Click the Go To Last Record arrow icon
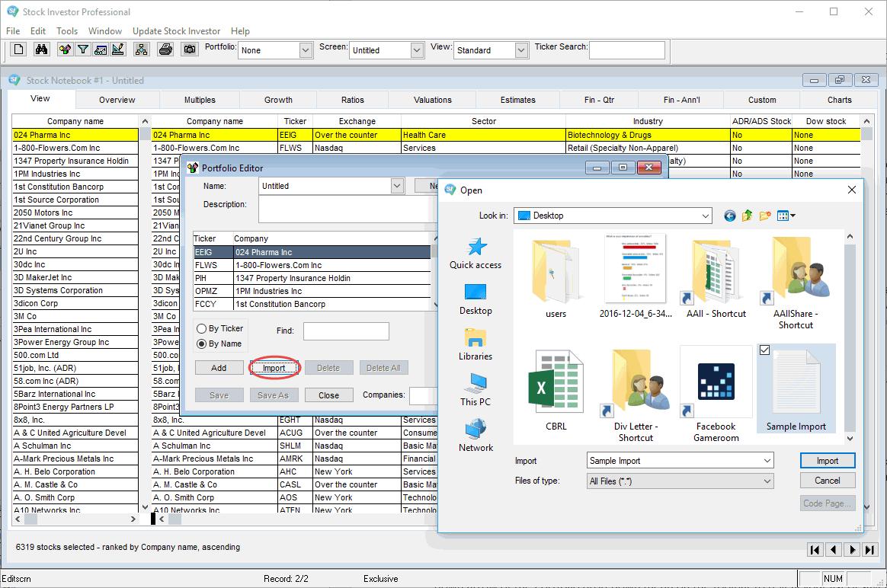The width and height of the screenshot is (887, 588). point(869,549)
